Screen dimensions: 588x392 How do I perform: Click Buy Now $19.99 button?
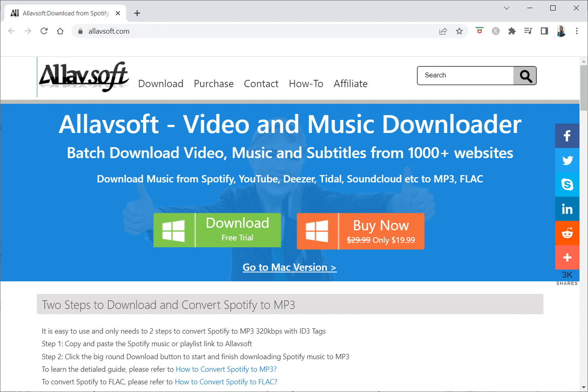click(361, 231)
